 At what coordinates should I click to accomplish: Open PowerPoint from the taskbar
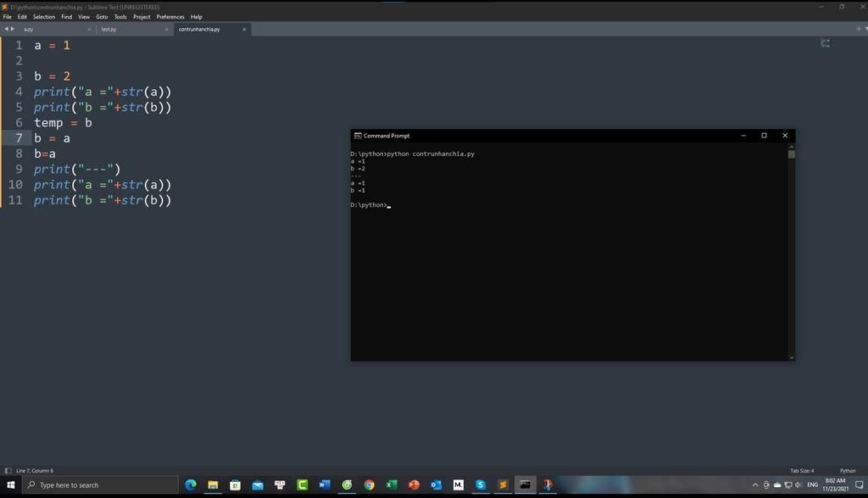tap(414, 484)
